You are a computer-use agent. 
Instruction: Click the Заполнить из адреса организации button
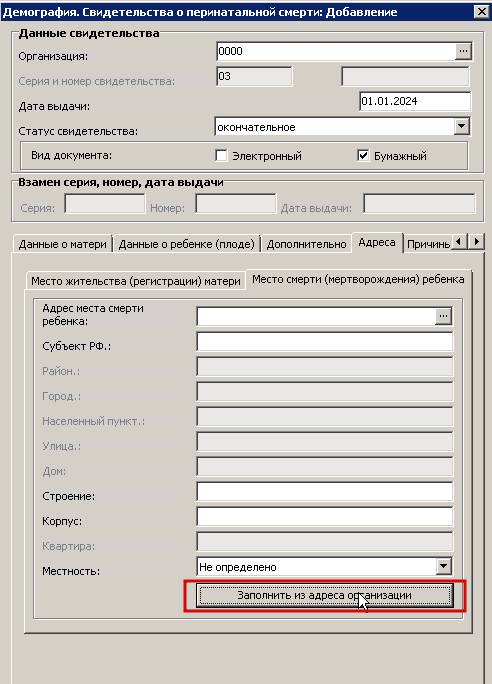(325, 595)
